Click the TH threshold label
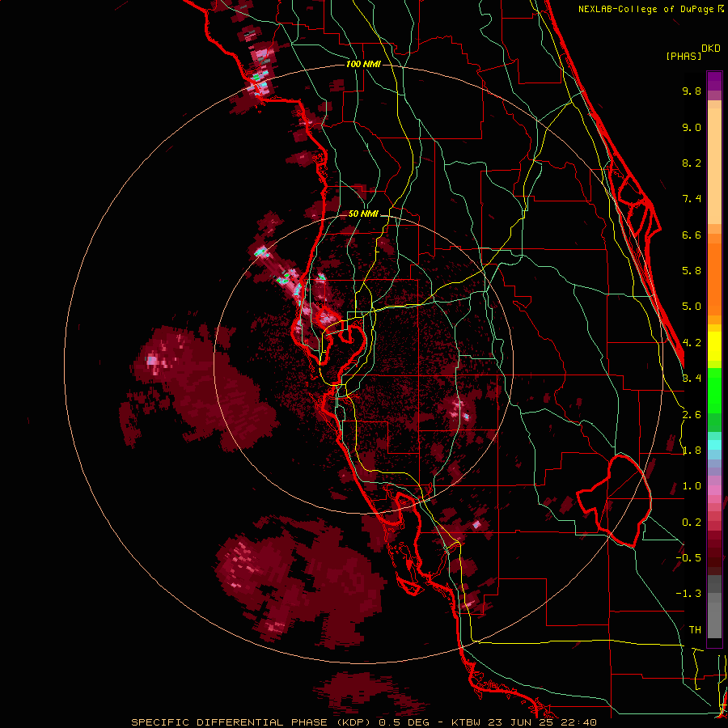 pos(695,630)
